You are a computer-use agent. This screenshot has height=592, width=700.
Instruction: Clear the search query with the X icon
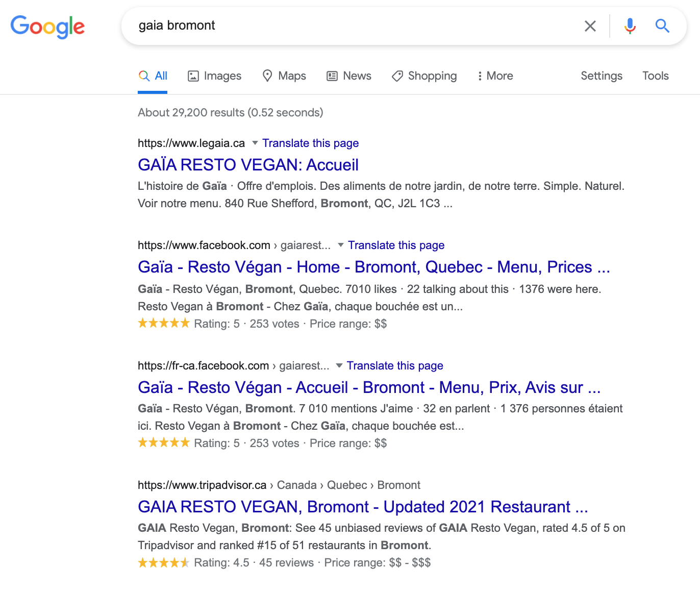coord(590,26)
